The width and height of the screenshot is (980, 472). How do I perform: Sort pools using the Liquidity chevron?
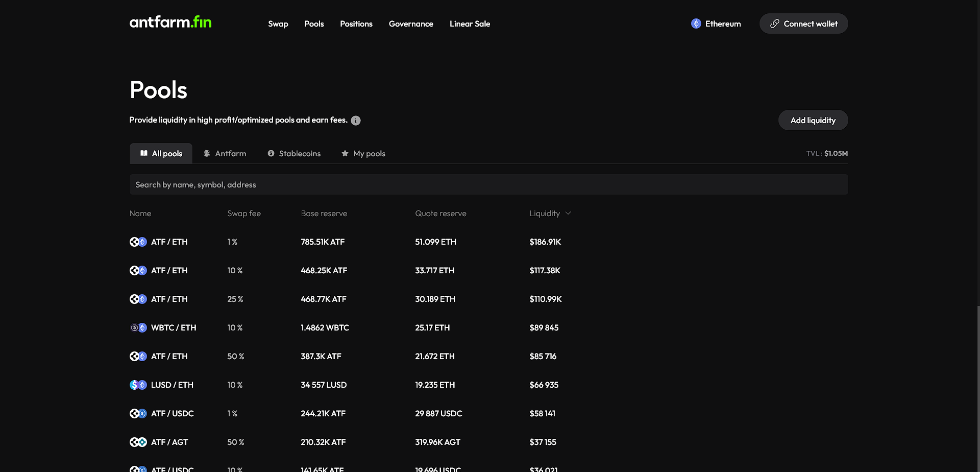tap(568, 214)
